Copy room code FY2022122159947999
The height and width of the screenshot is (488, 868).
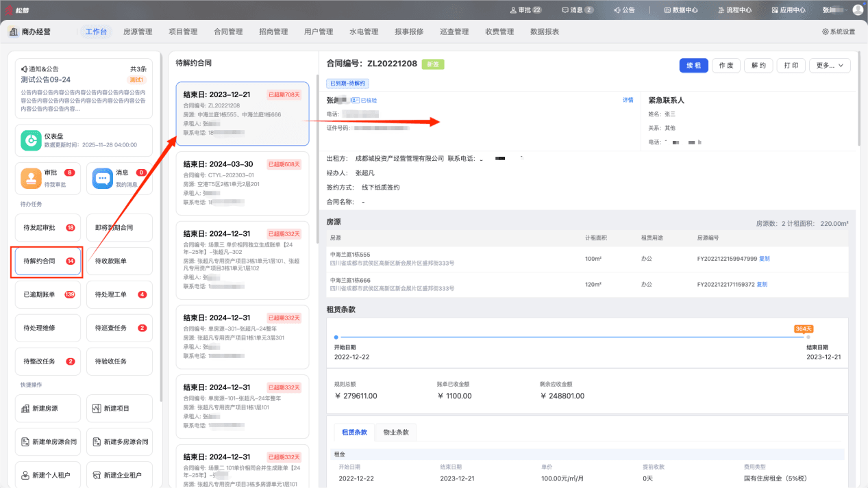[765, 259]
